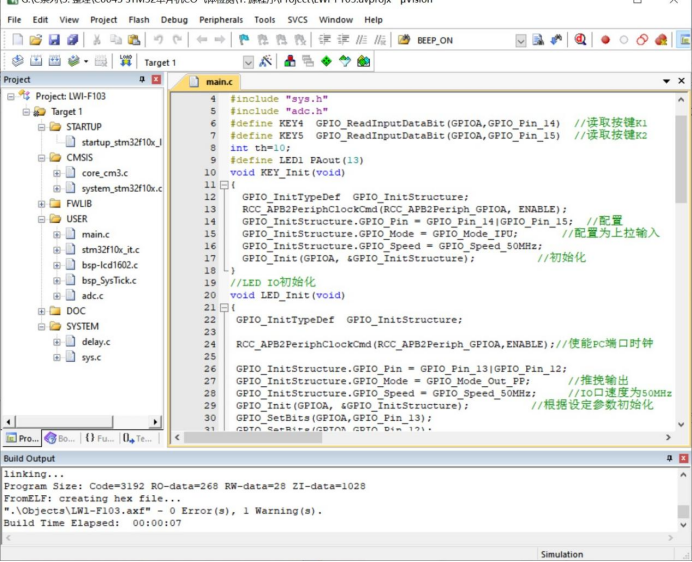Select delay.c under the SYSTEM group
The height and width of the screenshot is (562, 692).
pos(96,342)
